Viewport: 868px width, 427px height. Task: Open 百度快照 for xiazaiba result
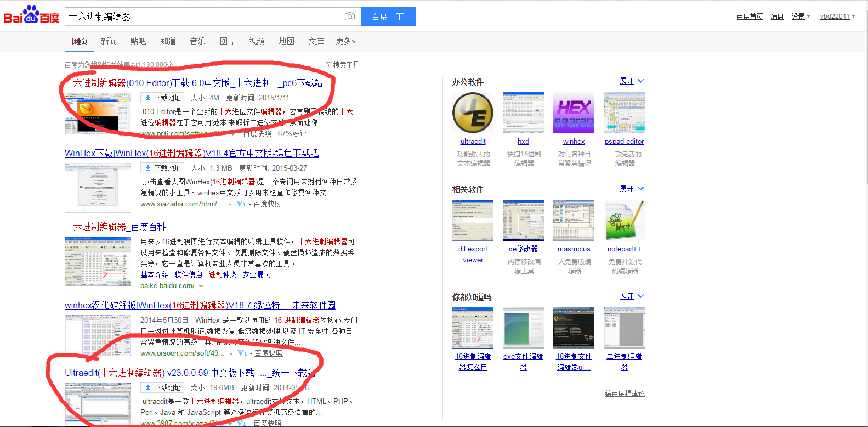pos(268,204)
